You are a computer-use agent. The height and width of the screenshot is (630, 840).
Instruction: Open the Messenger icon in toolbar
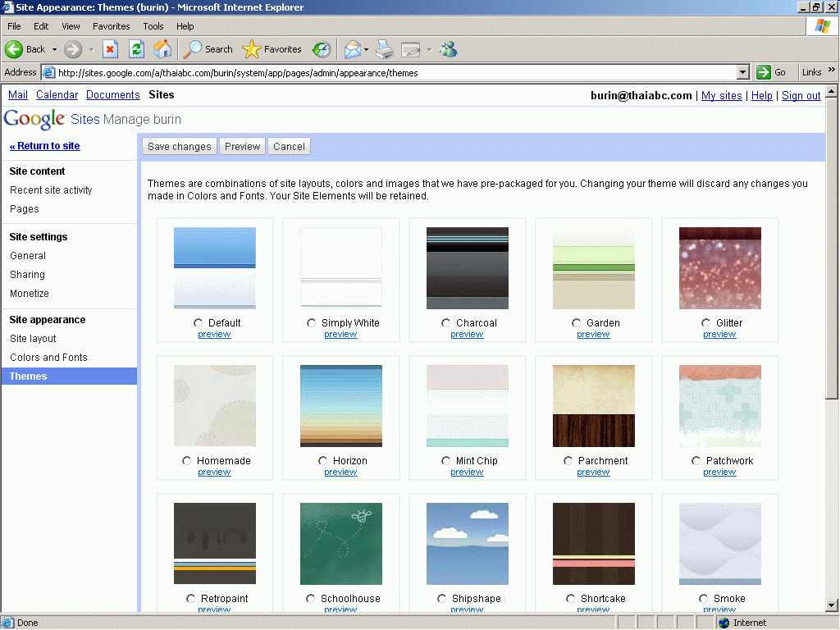pos(448,49)
